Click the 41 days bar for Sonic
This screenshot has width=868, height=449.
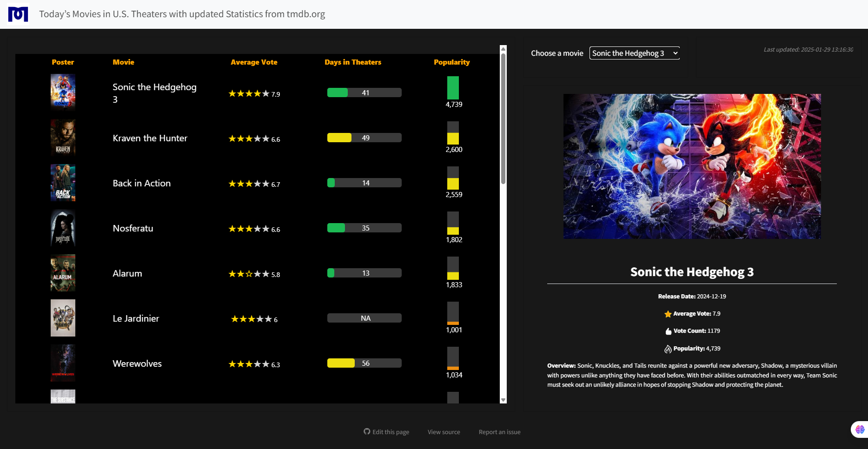(x=364, y=92)
